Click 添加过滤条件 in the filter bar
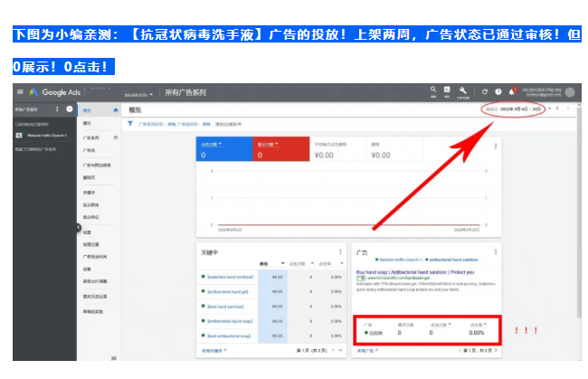 [x=228, y=124]
